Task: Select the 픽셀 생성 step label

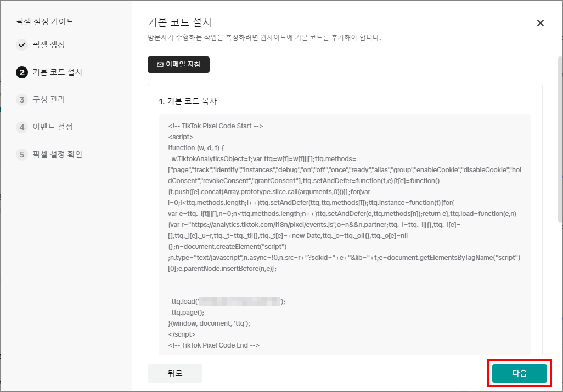Action: [x=49, y=45]
